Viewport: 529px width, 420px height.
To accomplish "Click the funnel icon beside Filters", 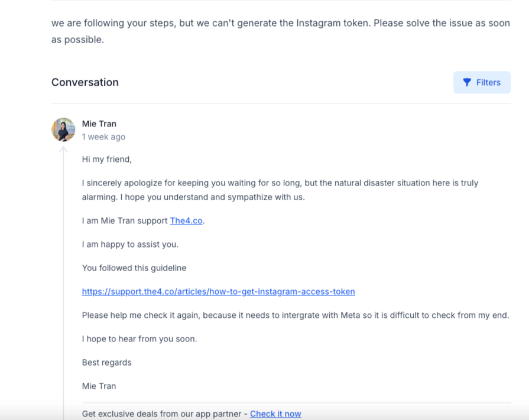I will click(x=467, y=83).
